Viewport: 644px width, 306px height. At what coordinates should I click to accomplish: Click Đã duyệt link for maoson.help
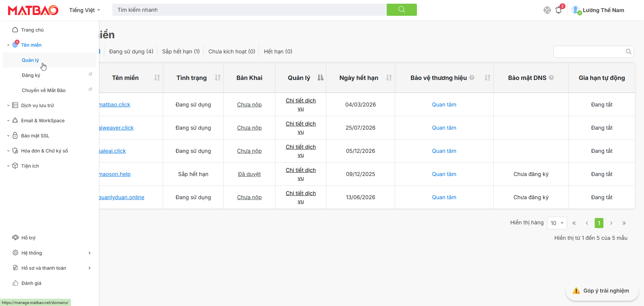point(249,174)
